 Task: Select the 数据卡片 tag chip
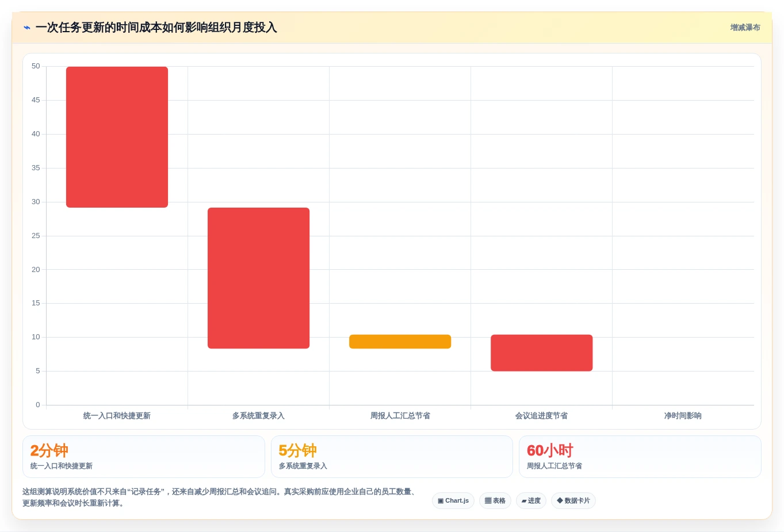(x=573, y=501)
